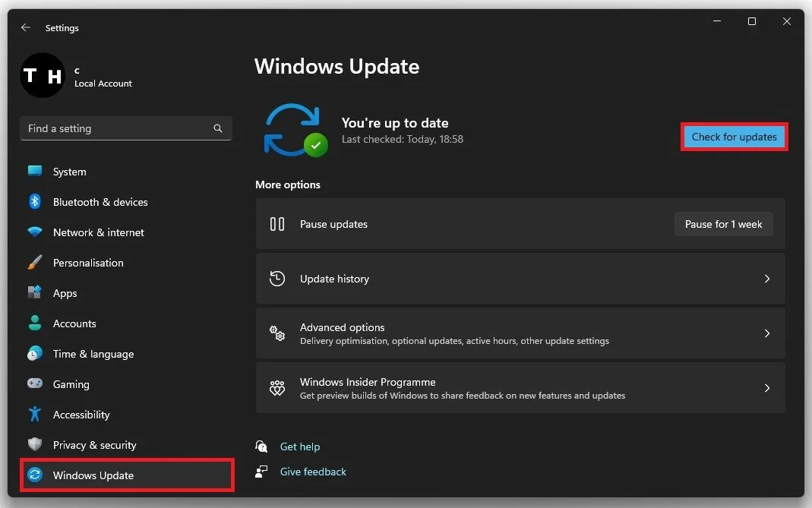Click the Get help icon

pos(261,446)
